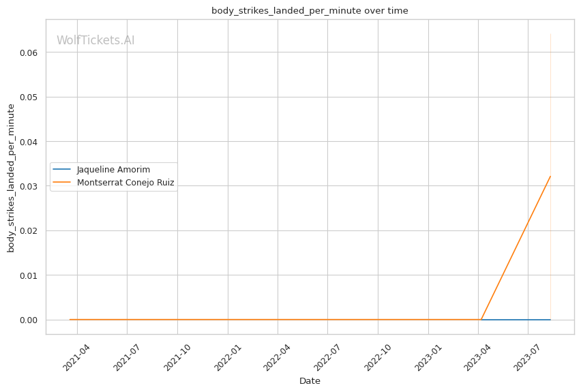Select the 2023-07 date tick label
The width and height of the screenshot is (581, 392).
pos(526,357)
